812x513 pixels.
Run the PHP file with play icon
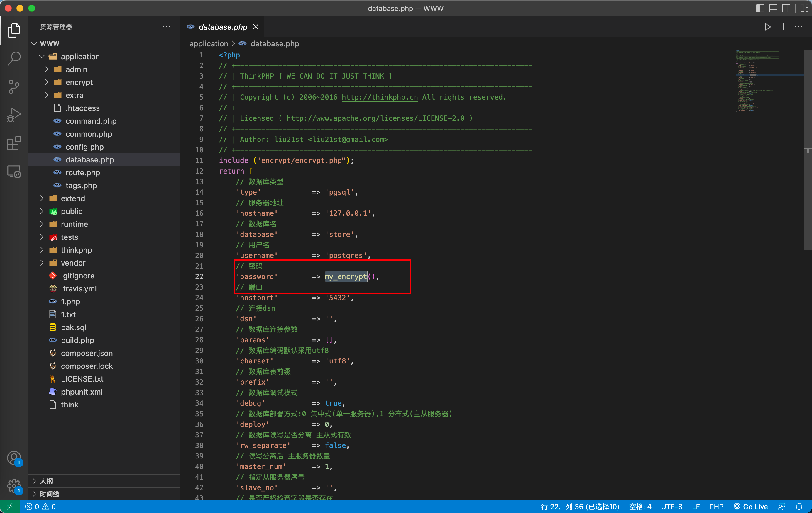(x=767, y=27)
